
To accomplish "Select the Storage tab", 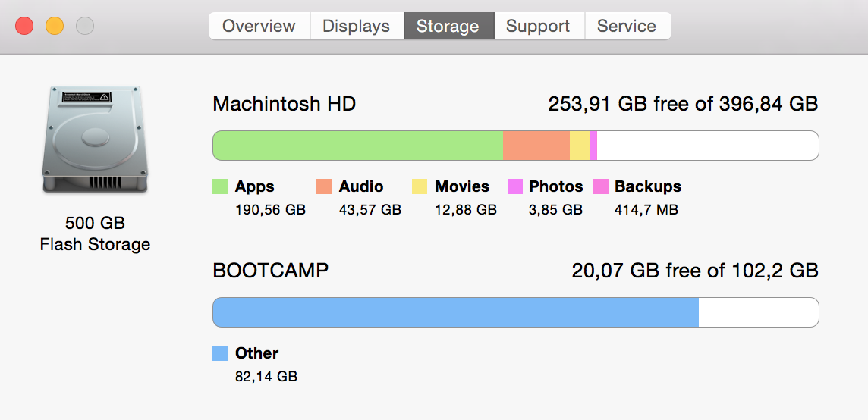I will point(448,26).
